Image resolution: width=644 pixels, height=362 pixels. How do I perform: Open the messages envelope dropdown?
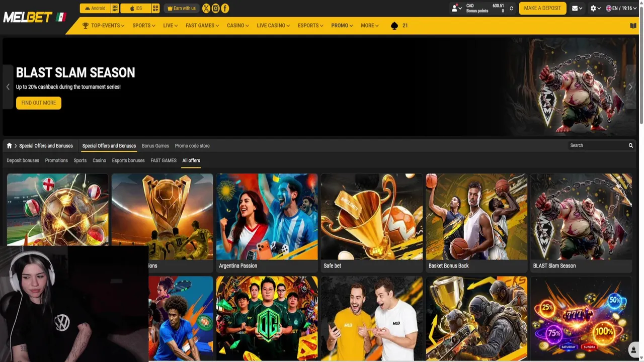[577, 8]
